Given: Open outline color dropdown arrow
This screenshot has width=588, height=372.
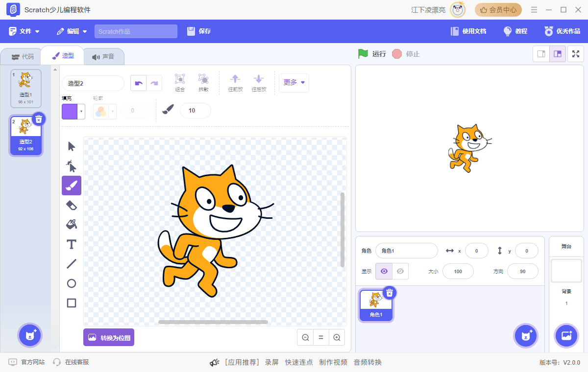Looking at the screenshot, I should (113, 112).
